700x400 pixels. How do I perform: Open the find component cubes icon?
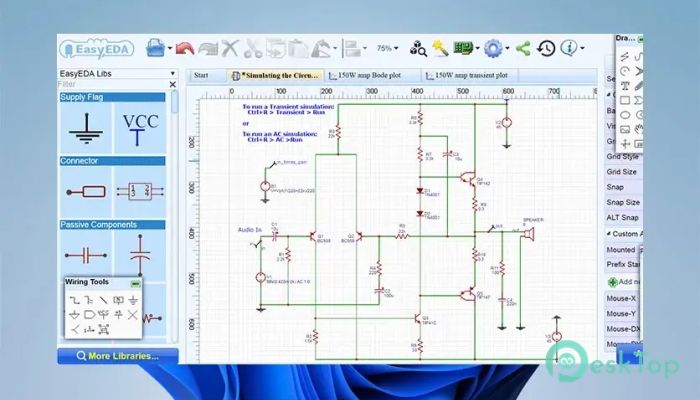(x=418, y=48)
